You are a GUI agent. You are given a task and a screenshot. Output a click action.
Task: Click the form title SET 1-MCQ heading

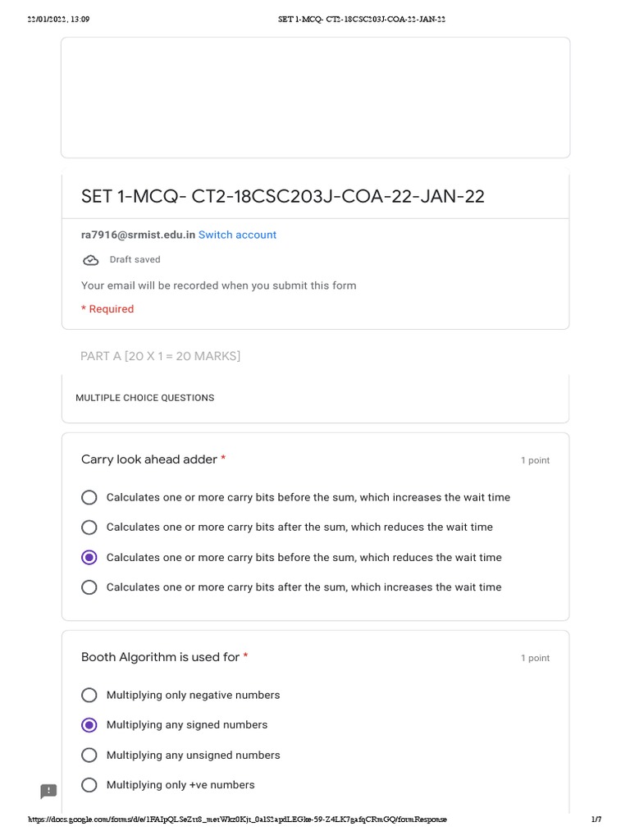point(282,197)
